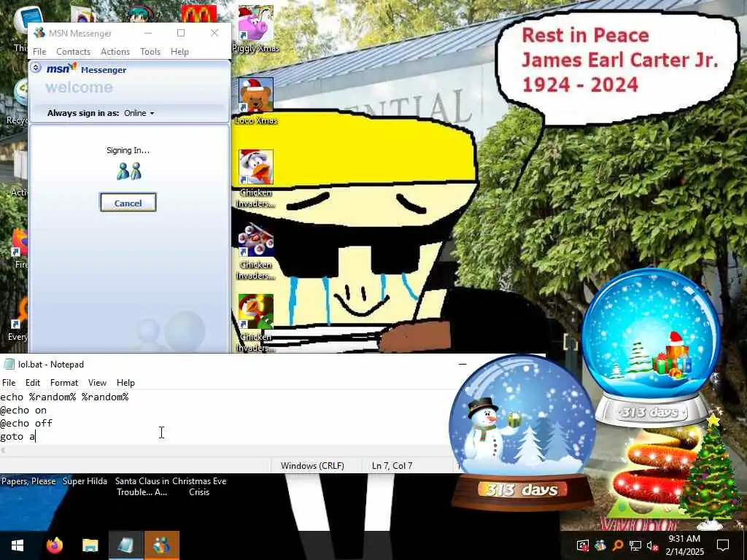
Task: Open Notepad Edit menu
Action: coord(32,383)
